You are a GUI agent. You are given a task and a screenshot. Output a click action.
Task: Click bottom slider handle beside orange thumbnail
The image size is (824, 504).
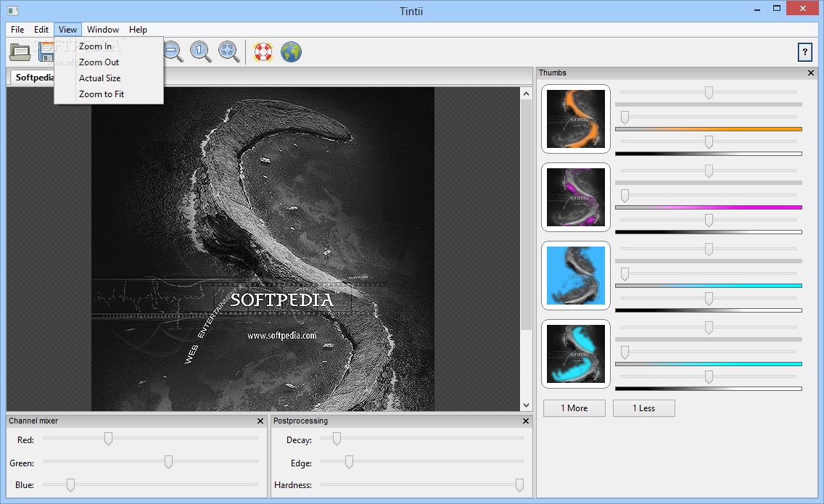709,142
